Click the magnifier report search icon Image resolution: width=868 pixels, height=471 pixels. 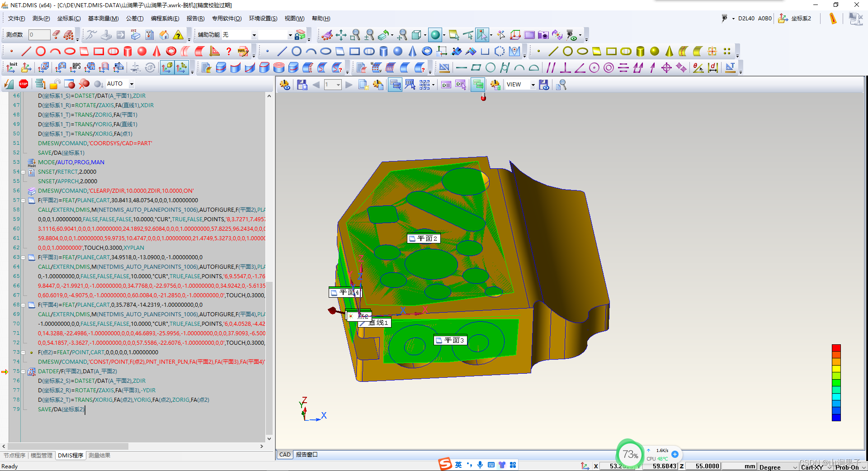coord(561,85)
